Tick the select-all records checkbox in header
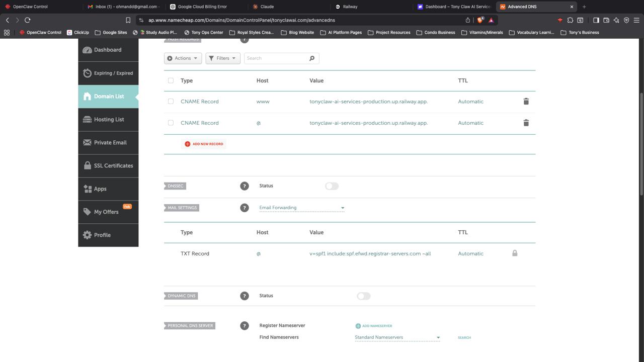644x362 pixels. [x=171, y=80]
